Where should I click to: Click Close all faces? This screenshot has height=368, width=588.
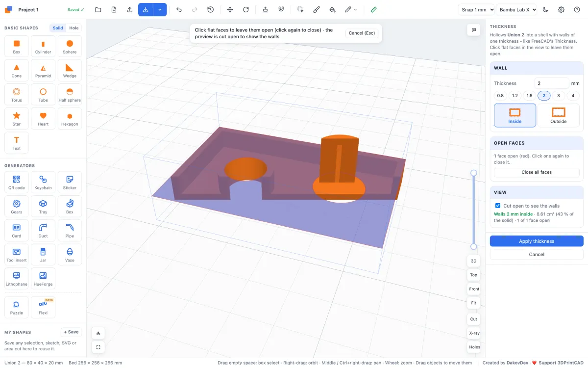537,172
